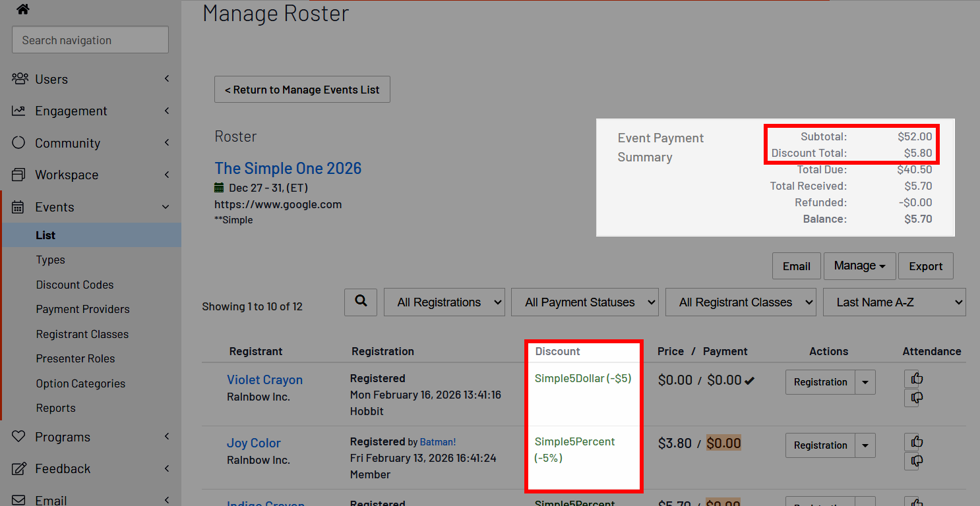The image size is (980, 506).
Task: Click the Workspace icon in sidebar
Action: pos(19,175)
